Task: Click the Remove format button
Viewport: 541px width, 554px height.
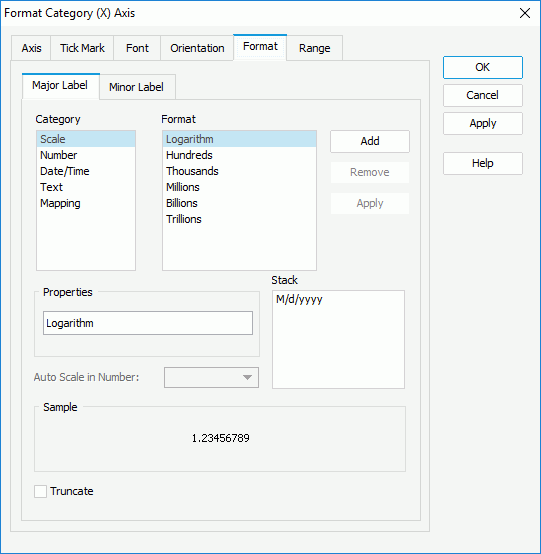Action: pos(370,172)
